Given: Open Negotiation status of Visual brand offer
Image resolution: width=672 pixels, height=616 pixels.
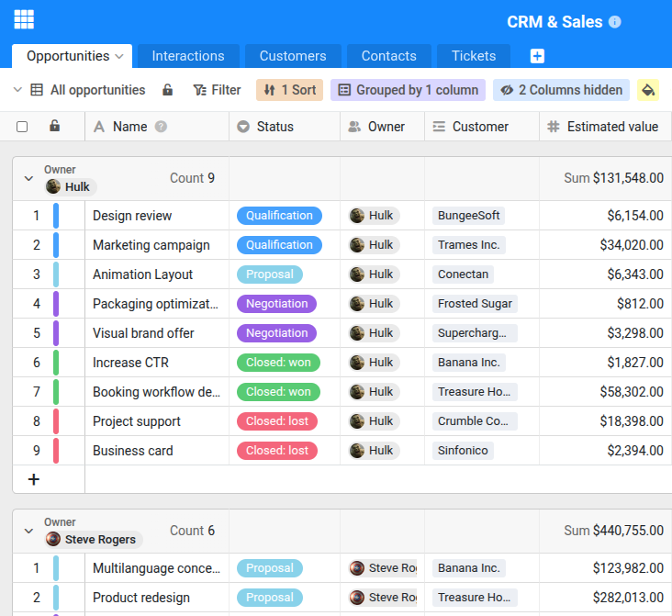Looking at the screenshot, I should [277, 332].
